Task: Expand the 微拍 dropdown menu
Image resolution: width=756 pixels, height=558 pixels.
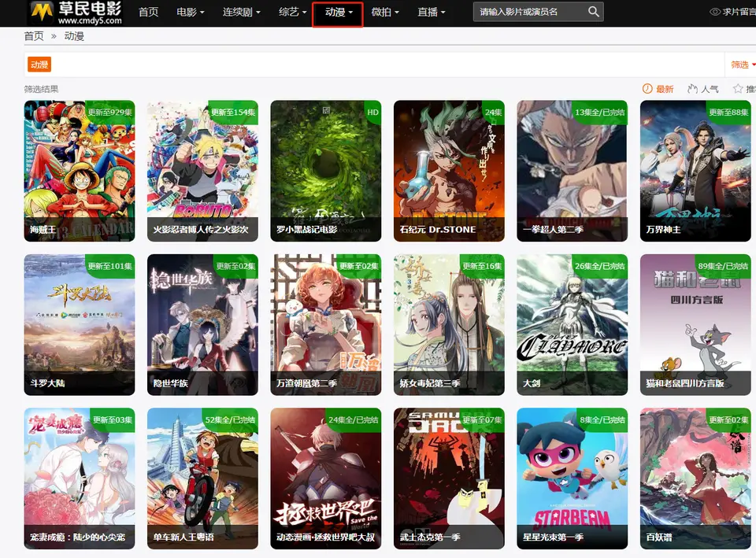Action: point(385,12)
